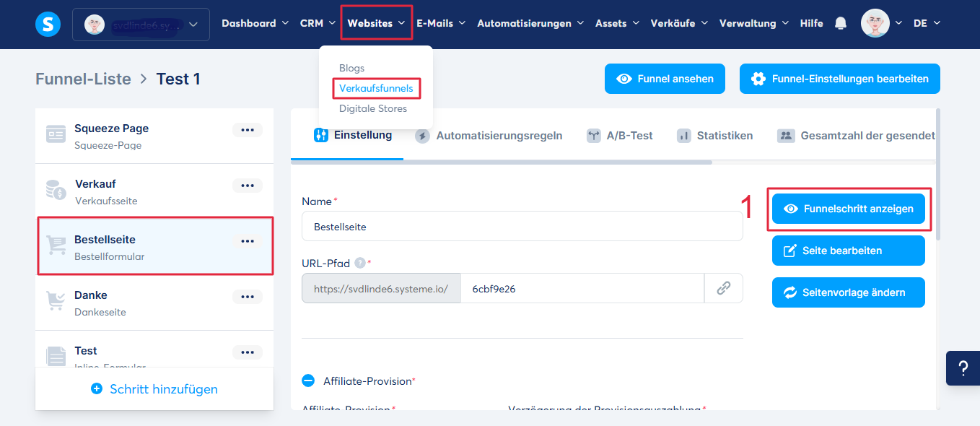Select the Test funnel step
The image size is (980, 426).
(154, 349)
